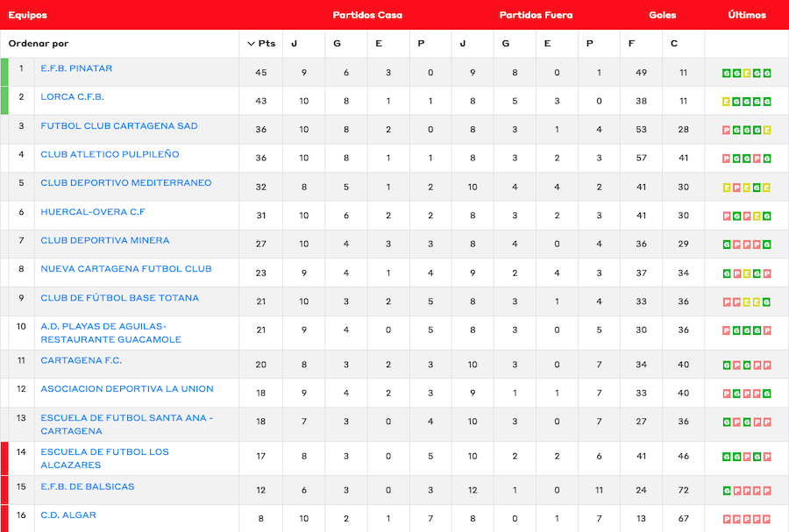Click the first red P badge in C.D. Algar's results

click(x=726, y=520)
